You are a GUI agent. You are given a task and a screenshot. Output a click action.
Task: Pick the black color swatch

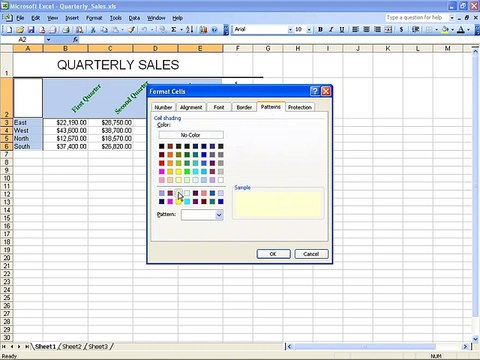click(x=162, y=146)
